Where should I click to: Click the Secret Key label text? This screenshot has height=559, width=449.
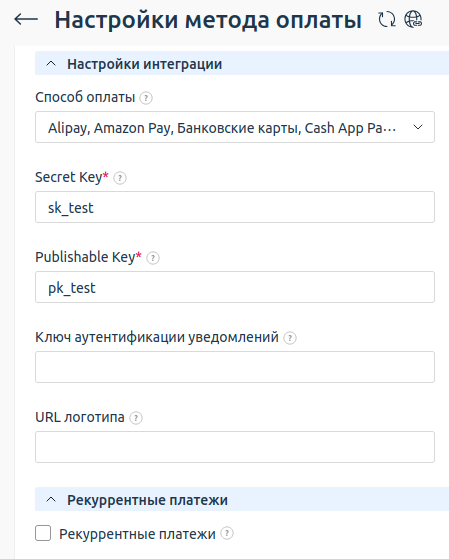coord(69,177)
